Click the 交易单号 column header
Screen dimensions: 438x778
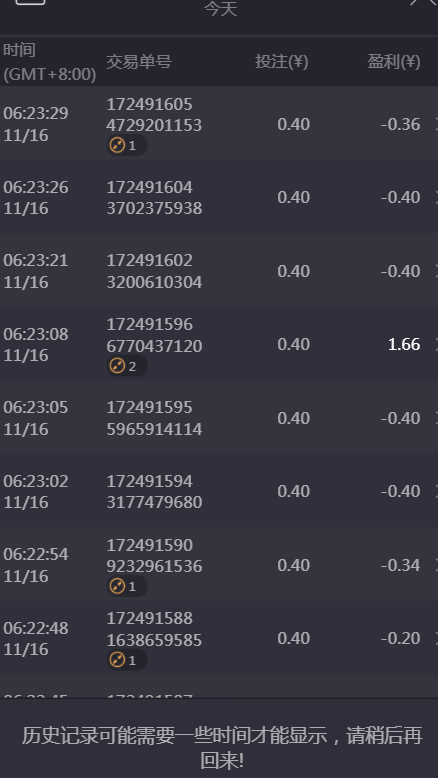(x=139, y=62)
